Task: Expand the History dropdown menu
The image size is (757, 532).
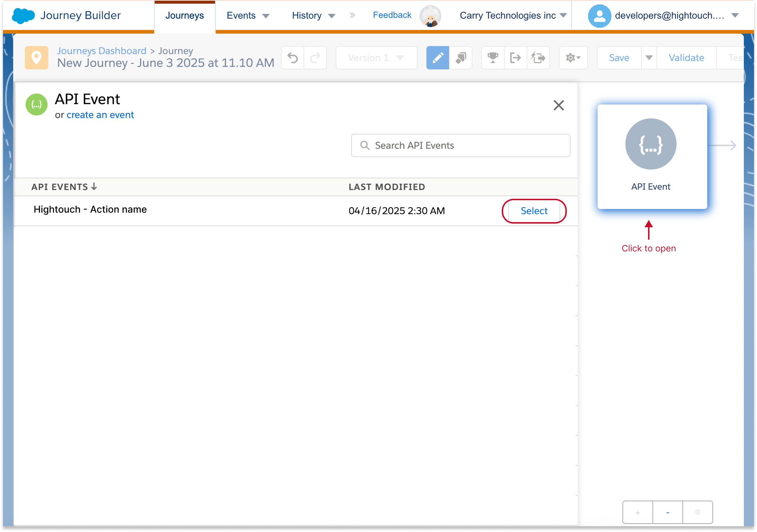Action: click(313, 16)
